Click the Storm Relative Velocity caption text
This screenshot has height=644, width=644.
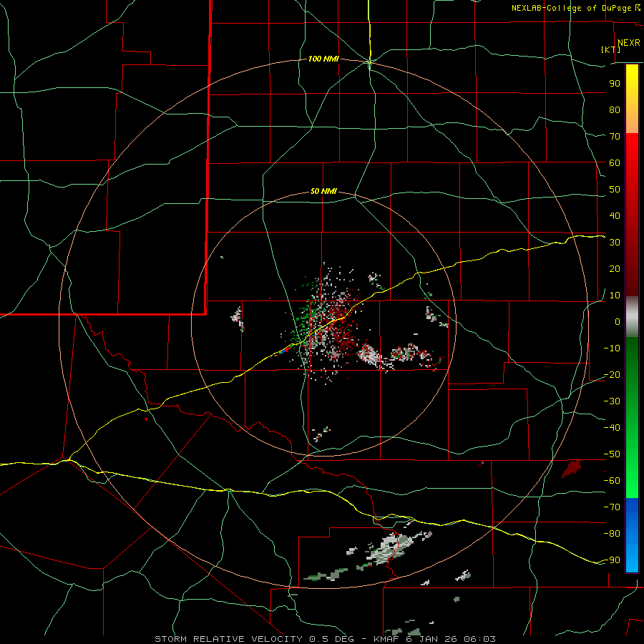click(325, 639)
